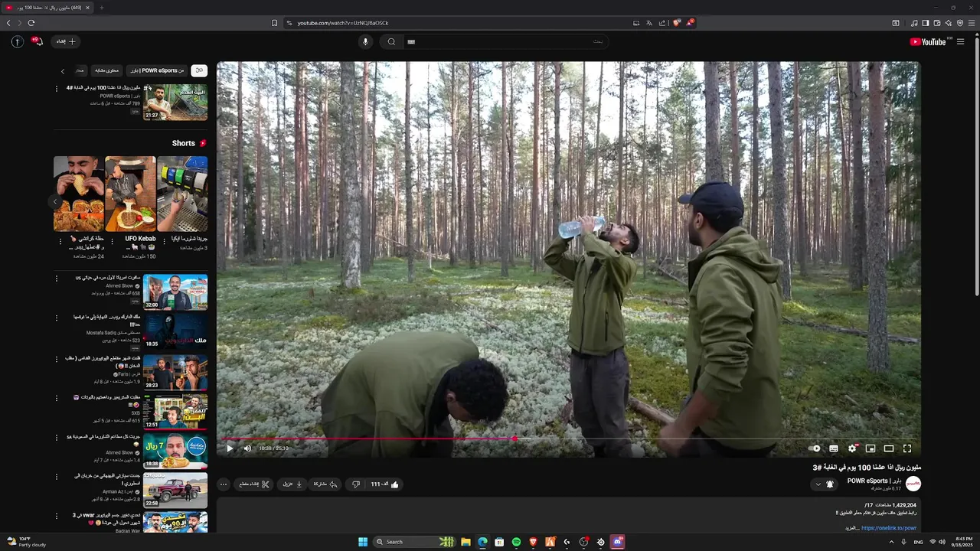Click the YouTube search input field
This screenshot has width=980, height=551.
pos(505,42)
